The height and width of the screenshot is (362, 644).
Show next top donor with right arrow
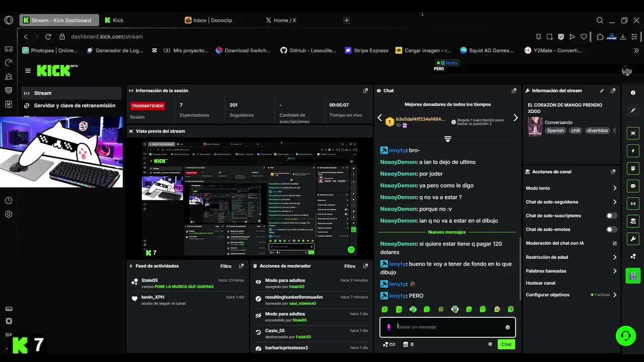pos(515,118)
